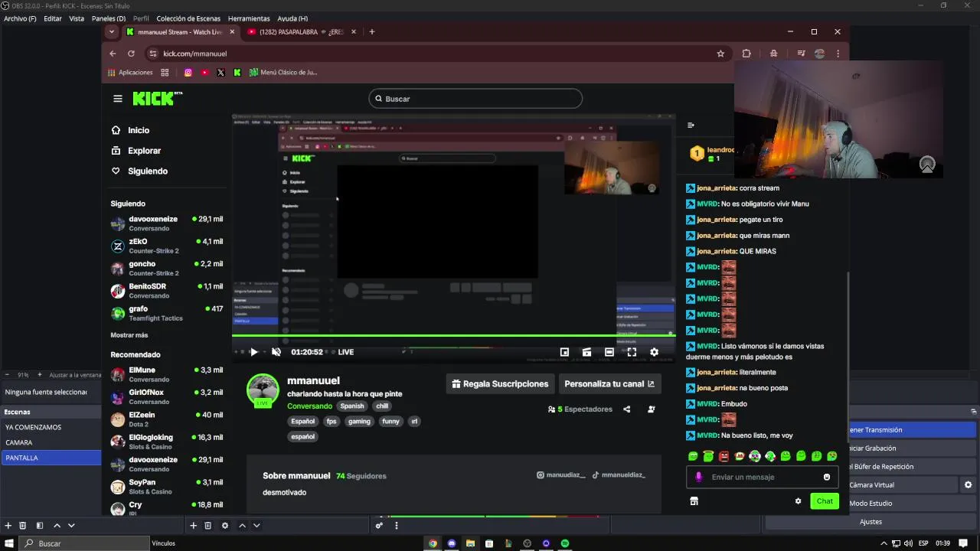The image size is (980, 551).
Task: Toggle OBS Modo Estudio
Action: point(871,504)
